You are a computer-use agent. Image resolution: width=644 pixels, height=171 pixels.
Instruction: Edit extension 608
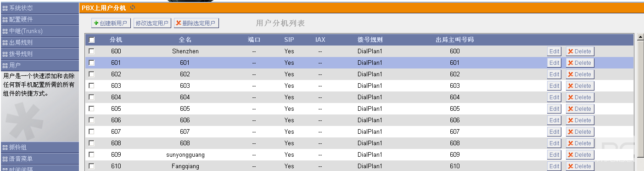pyautogui.click(x=554, y=143)
